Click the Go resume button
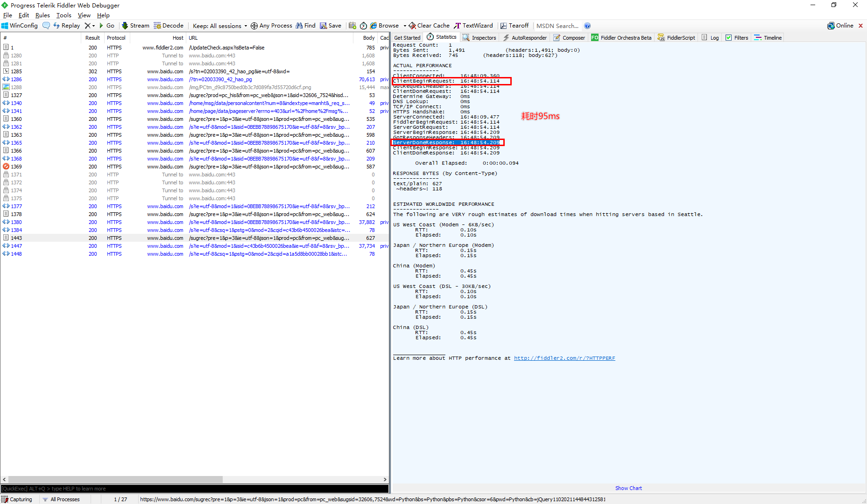 107,26
